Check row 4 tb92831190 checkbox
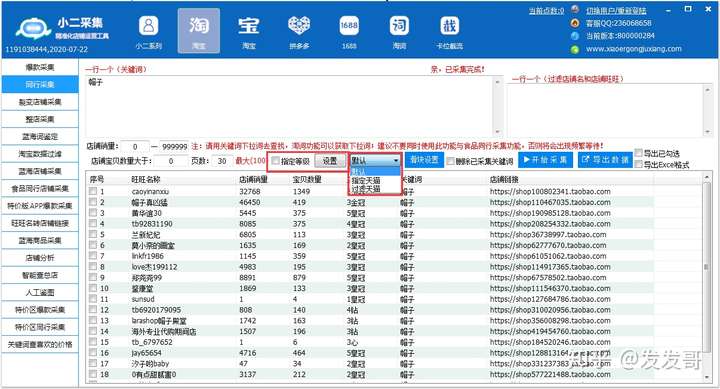The image size is (720, 389). [x=93, y=224]
